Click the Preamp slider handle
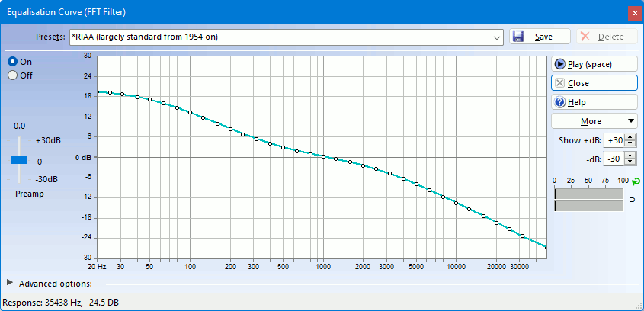Image resolution: width=644 pixels, height=311 pixels. pyautogui.click(x=18, y=160)
